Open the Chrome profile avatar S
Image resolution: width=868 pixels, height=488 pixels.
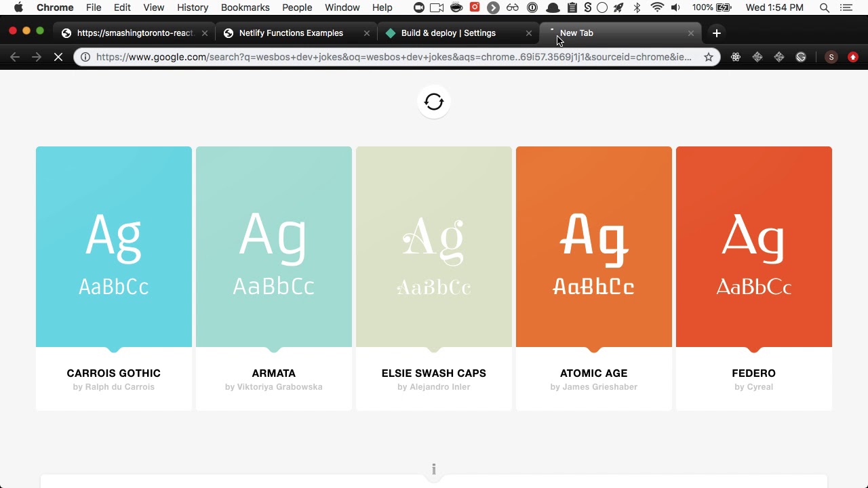(x=831, y=57)
